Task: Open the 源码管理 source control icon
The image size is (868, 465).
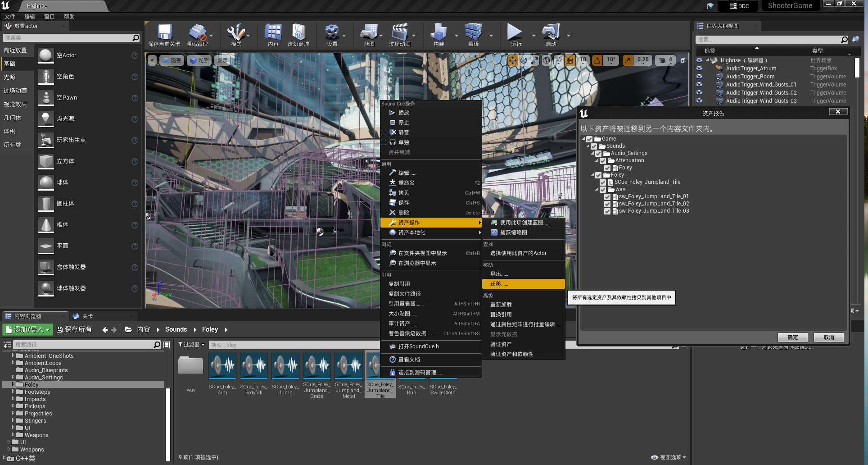Action: click(197, 33)
